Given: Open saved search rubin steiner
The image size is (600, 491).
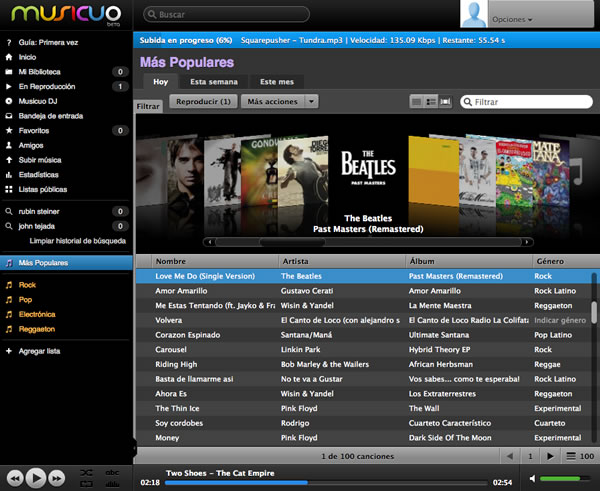Looking at the screenshot, I should tap(39, 211).
